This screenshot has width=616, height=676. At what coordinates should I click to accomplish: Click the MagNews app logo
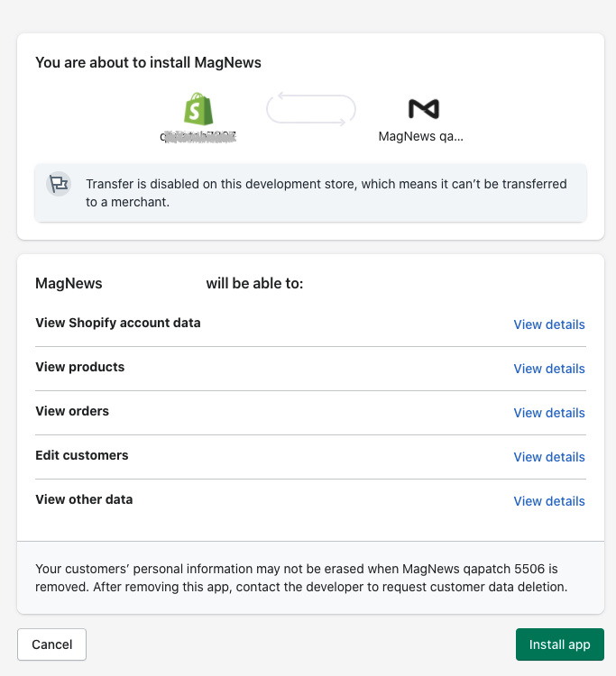coord(423,109)
